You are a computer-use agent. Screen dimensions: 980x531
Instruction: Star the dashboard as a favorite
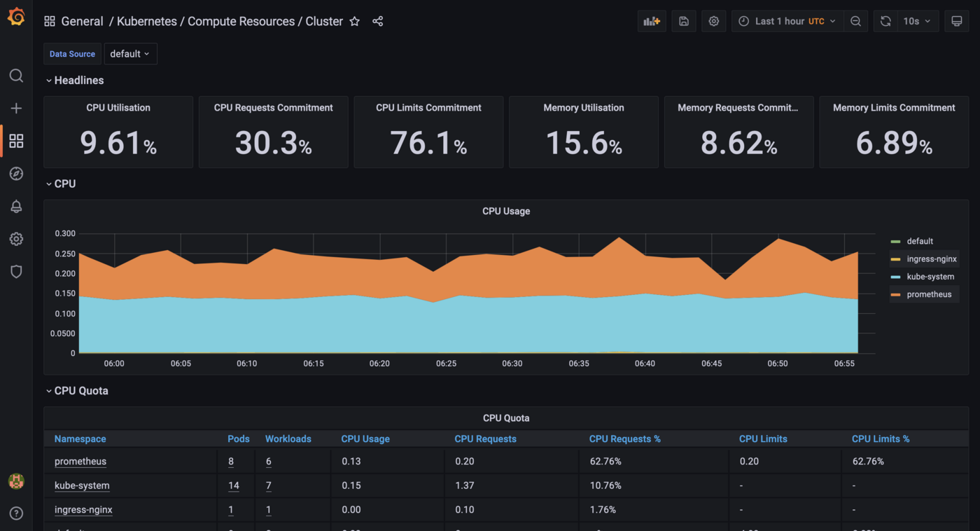(354, 21)
